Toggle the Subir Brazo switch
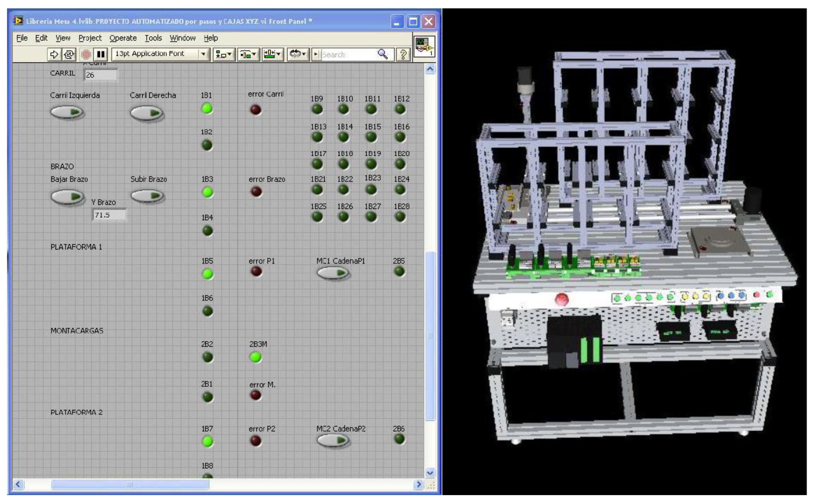814x504 pixels. (147, 196)
